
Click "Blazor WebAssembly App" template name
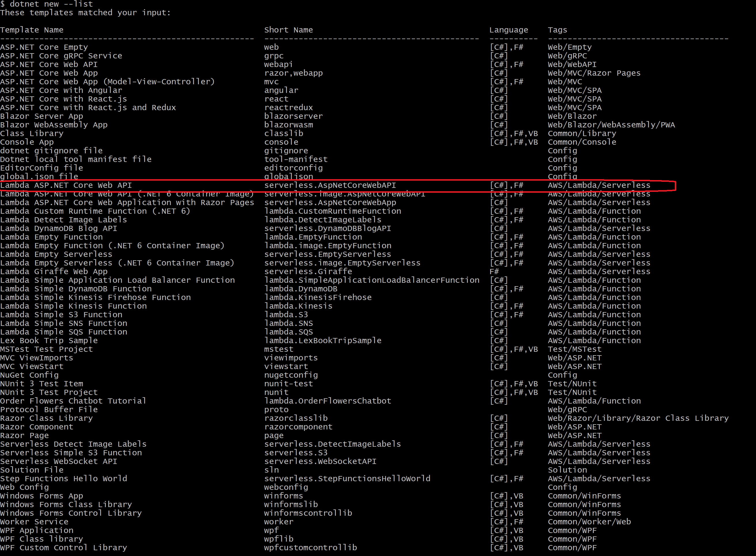54,125
